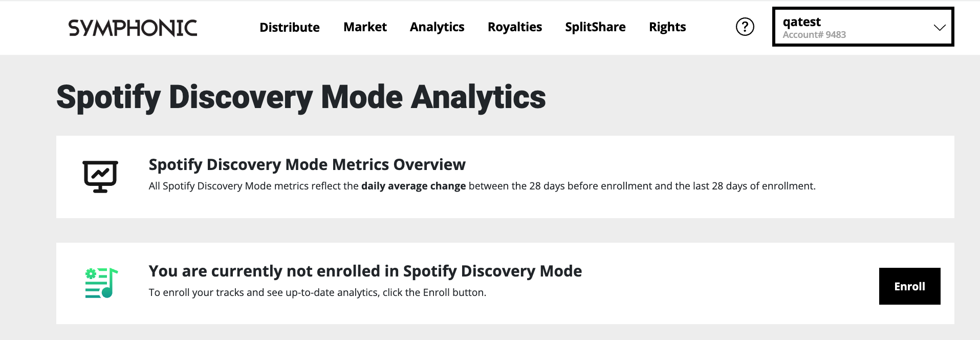This screenshot has height=340, width=980.
Task: Click the qatest account name
Action: click(x=801, y=22)
